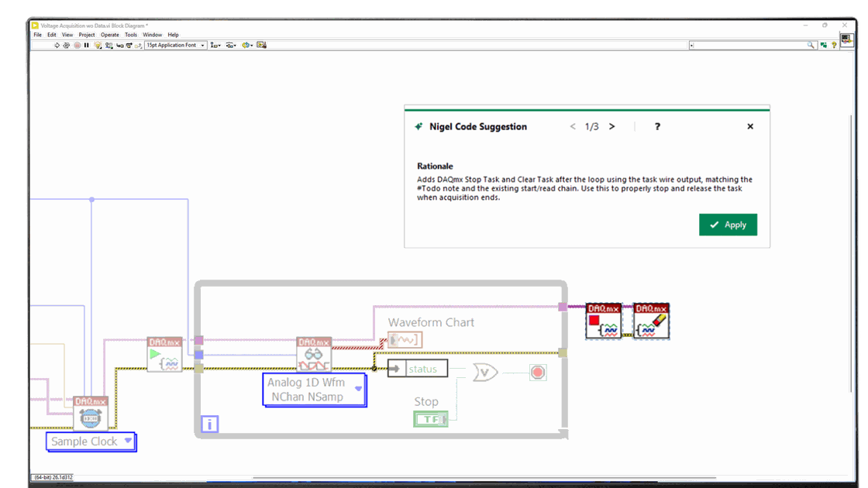Click the task wire output loop tunnel

point(563,307)
